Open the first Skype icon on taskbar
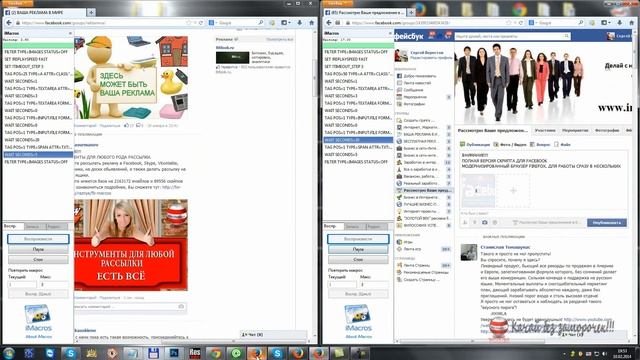Image resolution: width=640 pixels, height=360 pixels. tap(71, 353)
